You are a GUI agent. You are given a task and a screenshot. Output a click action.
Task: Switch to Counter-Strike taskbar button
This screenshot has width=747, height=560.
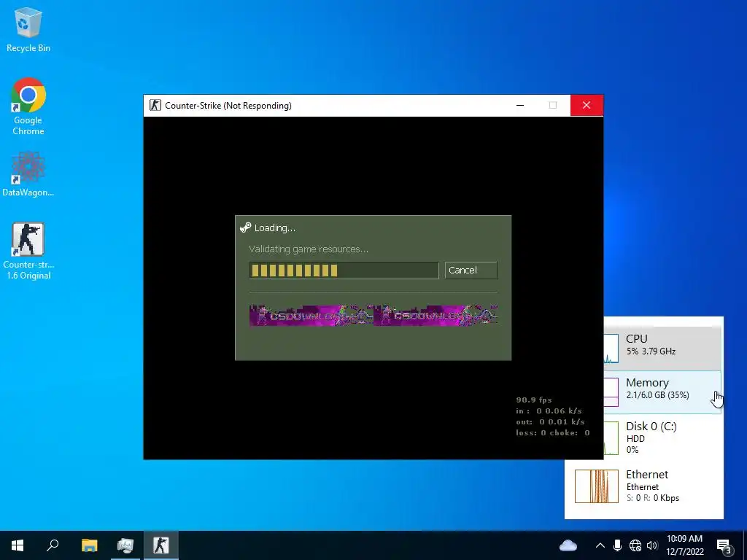[161, 545]
